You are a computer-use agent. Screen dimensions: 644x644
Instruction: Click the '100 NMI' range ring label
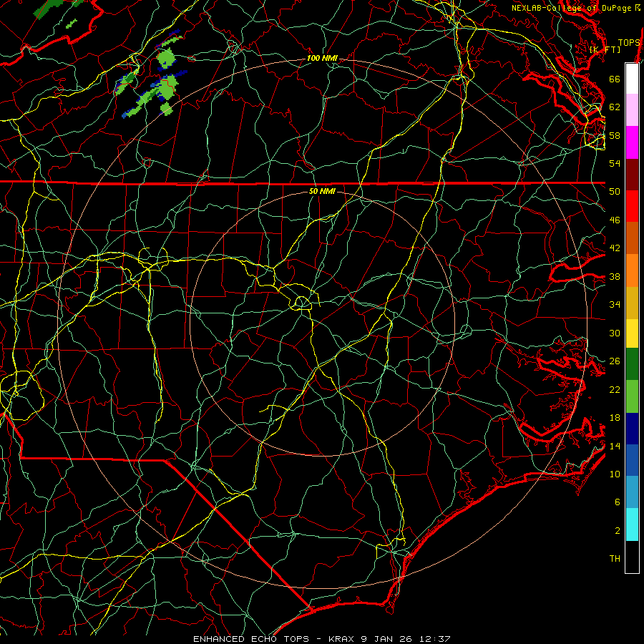(x=322, y=59)
